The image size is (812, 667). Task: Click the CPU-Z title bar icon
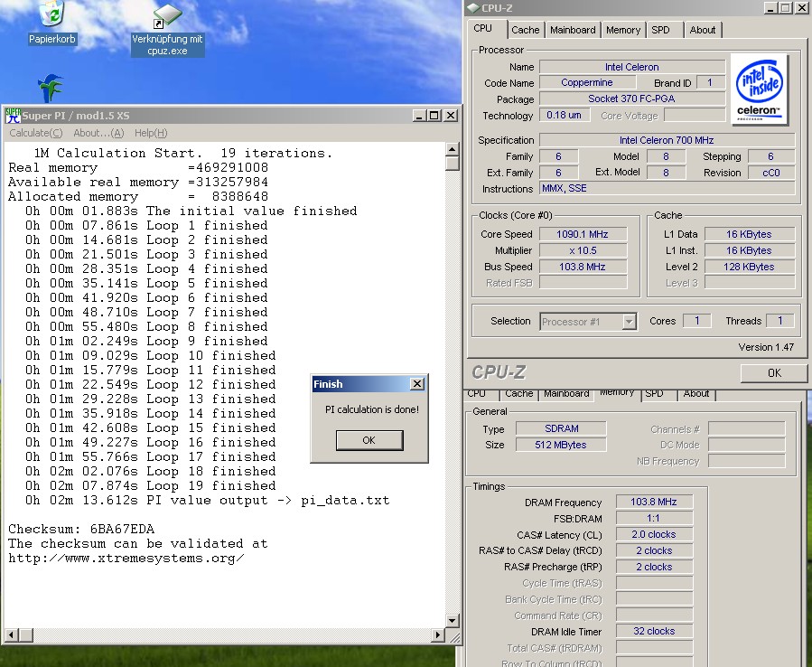click(x=472, y=8)
